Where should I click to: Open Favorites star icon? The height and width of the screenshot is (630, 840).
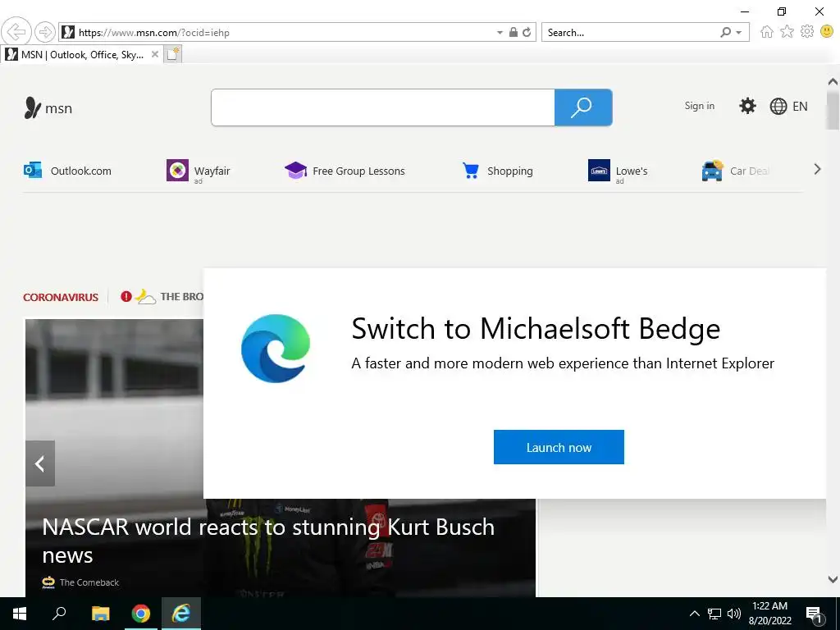click(x=787, y=32)
